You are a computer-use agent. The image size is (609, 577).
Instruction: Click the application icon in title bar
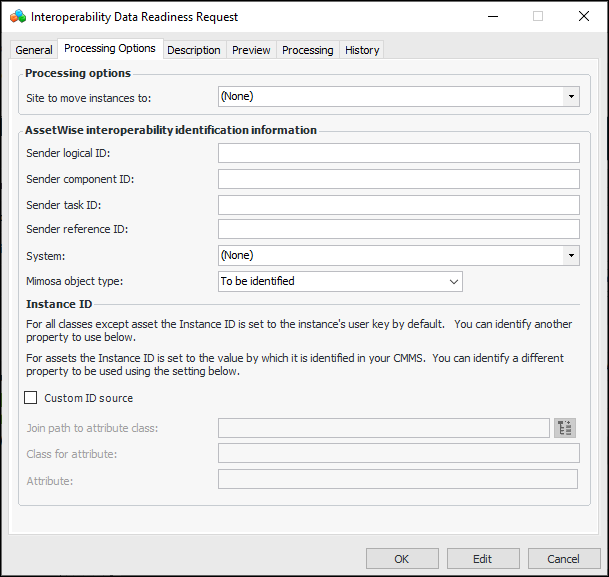(x=17, y=17)
